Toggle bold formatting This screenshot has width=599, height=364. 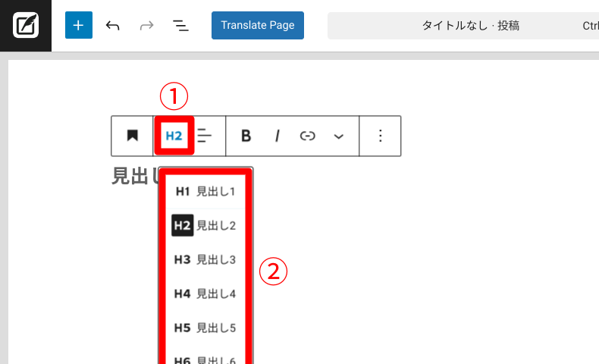[246, 136]
